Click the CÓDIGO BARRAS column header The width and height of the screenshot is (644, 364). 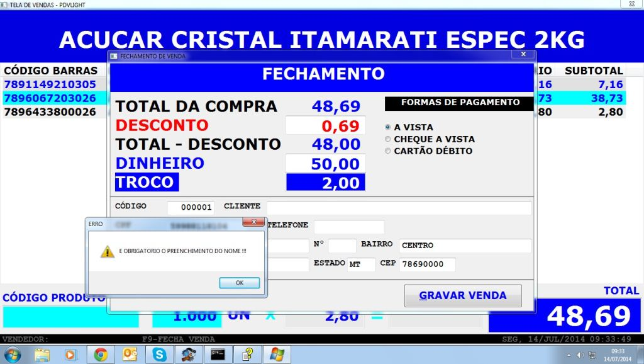click(x=50, y=71)
